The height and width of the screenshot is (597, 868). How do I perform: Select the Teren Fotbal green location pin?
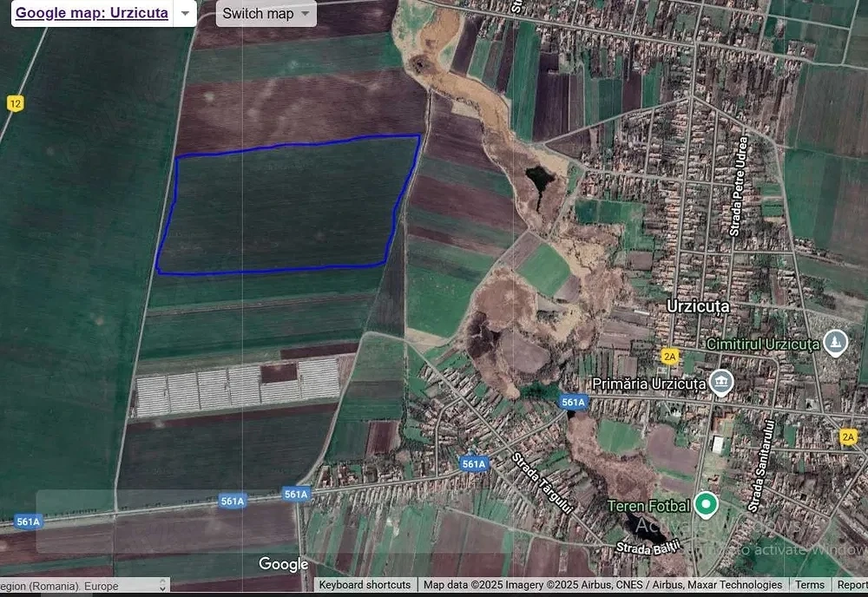pyautogui.click(x=706, y=505)
